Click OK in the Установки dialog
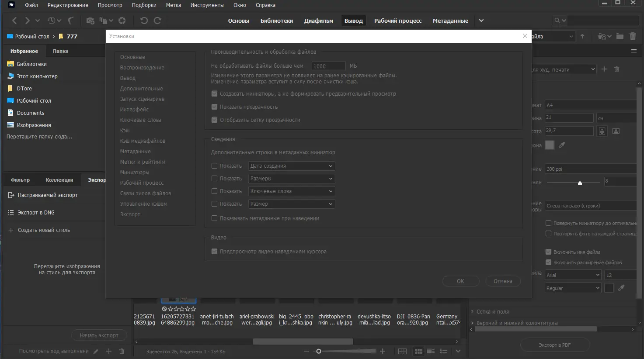This screenshot has width=644, height=359. click(460, 281)
